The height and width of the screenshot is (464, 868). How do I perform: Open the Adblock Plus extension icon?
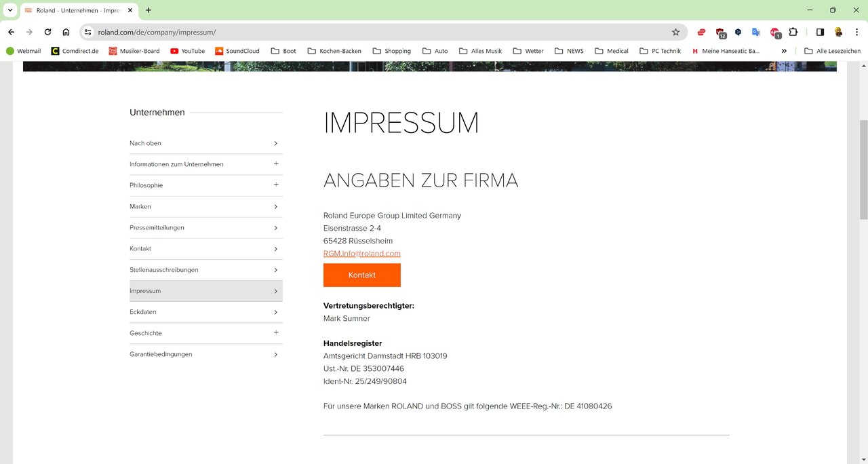(x=775, y=32)
